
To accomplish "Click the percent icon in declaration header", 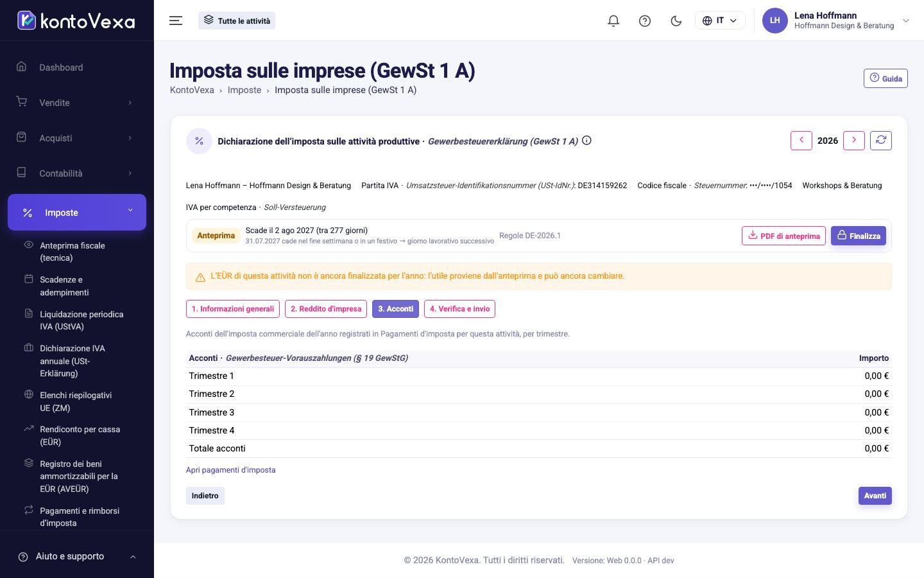I will click(199, 141).
